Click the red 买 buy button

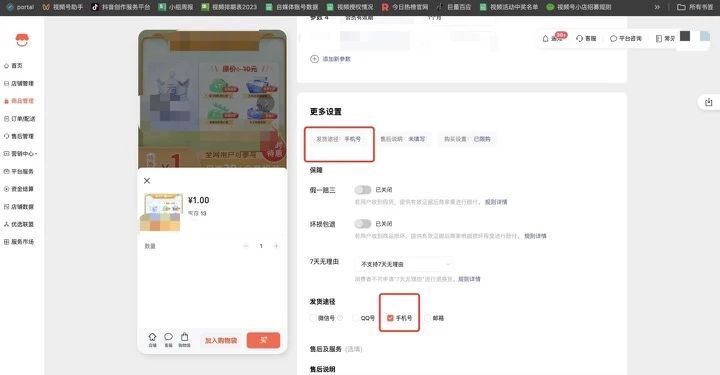click(x=263, y=340)
